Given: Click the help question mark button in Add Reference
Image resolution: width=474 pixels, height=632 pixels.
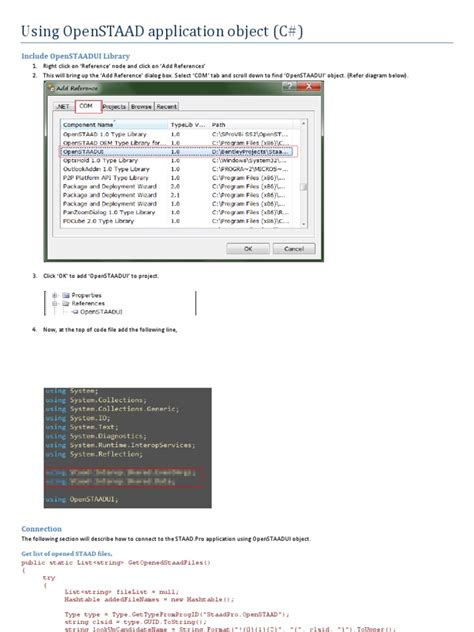Looking at the screenshot, I should tap(289, 86).
